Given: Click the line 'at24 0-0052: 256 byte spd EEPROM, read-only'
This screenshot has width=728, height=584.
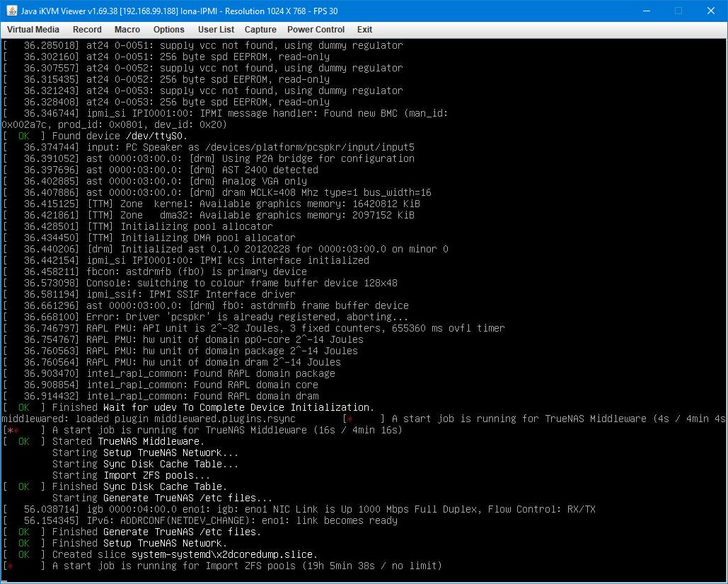Looking at the screenshot, I should (x=208, y=79).
